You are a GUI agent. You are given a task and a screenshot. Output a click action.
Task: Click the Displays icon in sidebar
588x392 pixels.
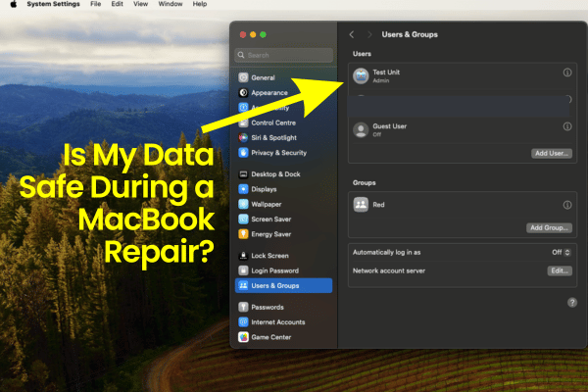click(x=243, y=189)
